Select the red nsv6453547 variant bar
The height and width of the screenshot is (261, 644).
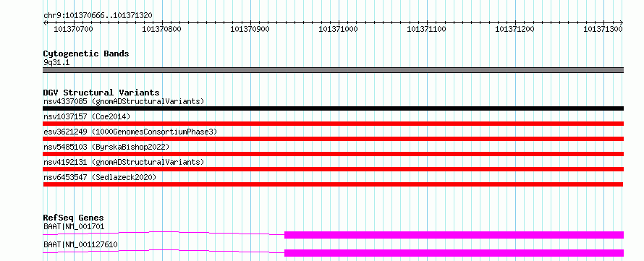coord(333,184)
